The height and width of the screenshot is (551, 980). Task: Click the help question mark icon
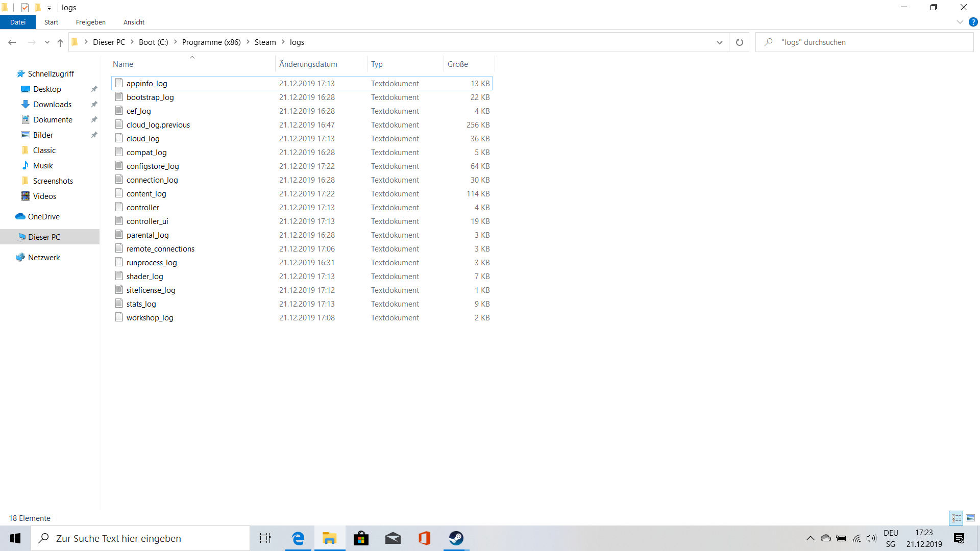point(973,22)
